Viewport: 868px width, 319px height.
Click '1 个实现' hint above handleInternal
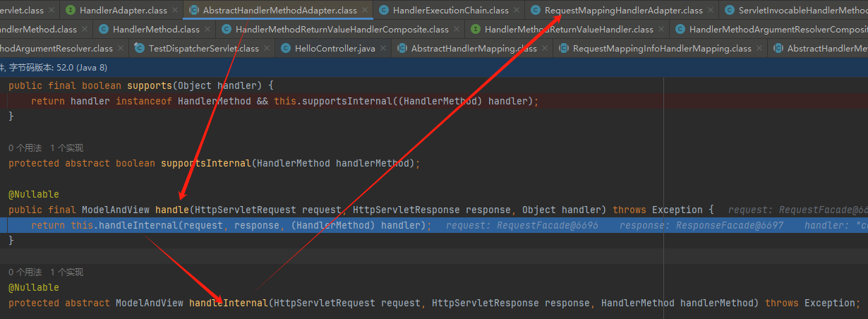(66, 272)
